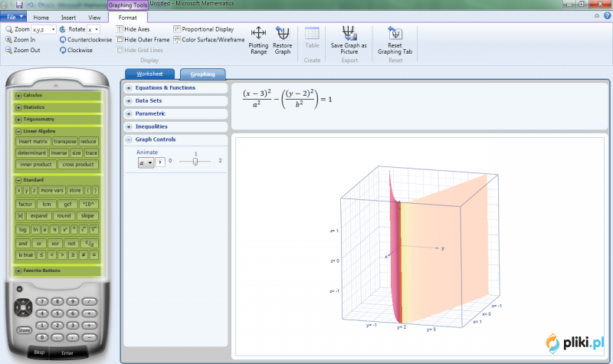Open the animate variable a dropdown
Viewport: 613px width, 364px height.
146,162
